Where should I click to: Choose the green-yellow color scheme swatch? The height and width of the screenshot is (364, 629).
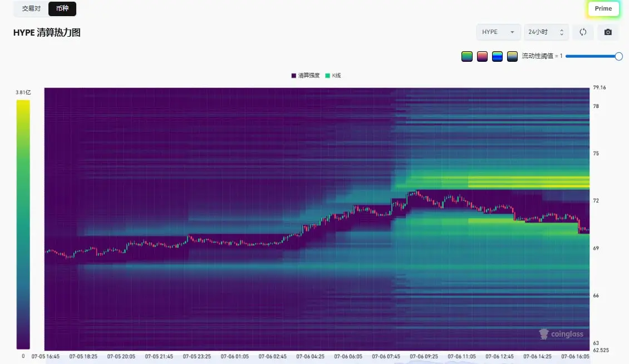point(467,56)
